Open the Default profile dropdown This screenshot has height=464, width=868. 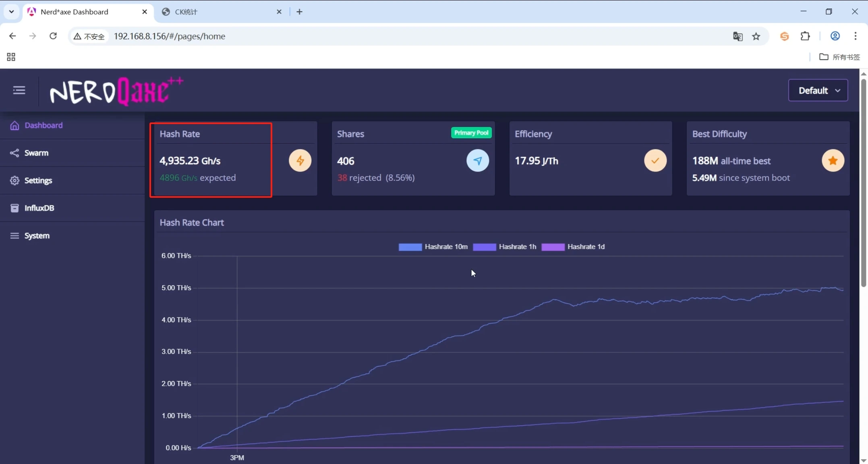818,90
